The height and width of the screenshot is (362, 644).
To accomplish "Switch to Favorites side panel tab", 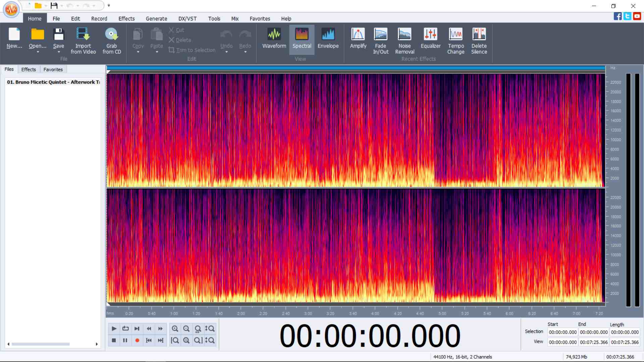I will tap(53, 69).
